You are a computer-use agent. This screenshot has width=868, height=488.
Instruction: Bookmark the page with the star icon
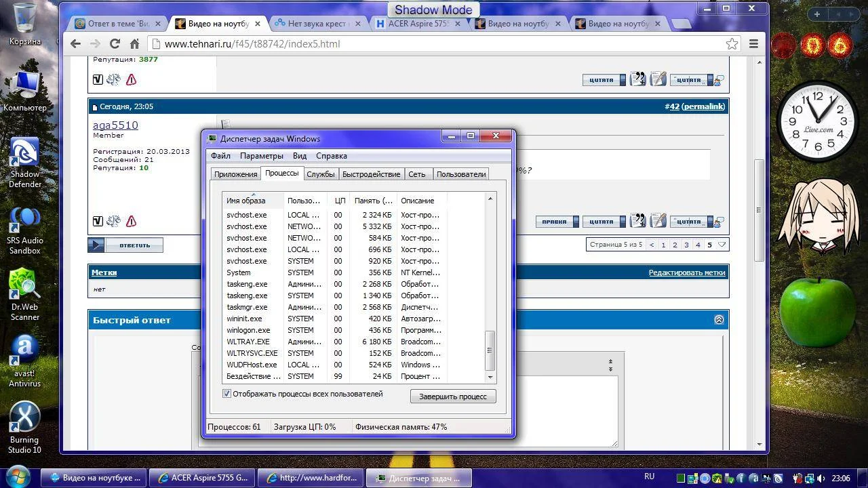coord(732,44)
